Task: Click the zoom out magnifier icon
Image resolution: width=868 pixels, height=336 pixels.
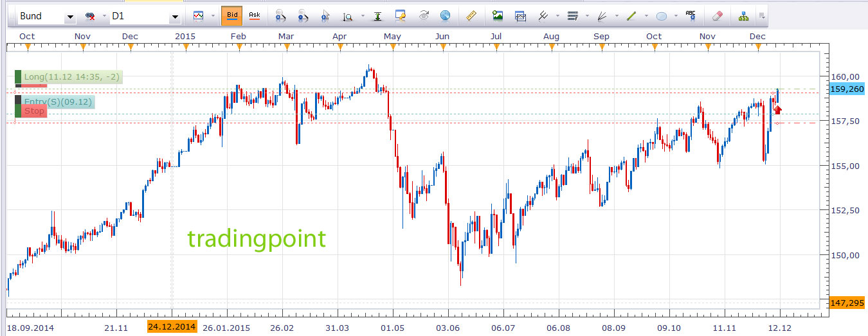Action: tap(303, 16)
